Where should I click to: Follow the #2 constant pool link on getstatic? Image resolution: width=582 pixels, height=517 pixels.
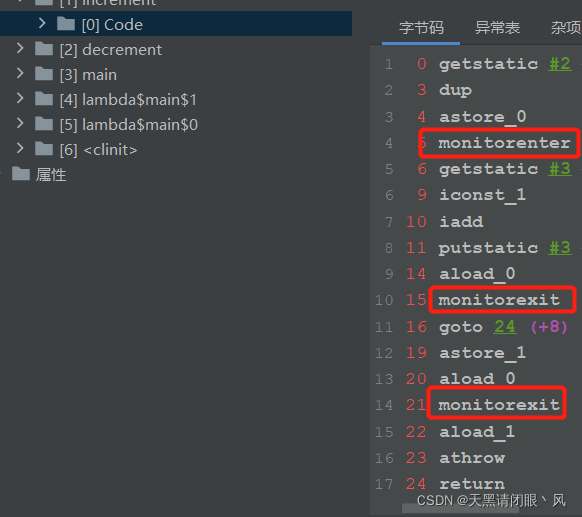click(x=560, y=64)
